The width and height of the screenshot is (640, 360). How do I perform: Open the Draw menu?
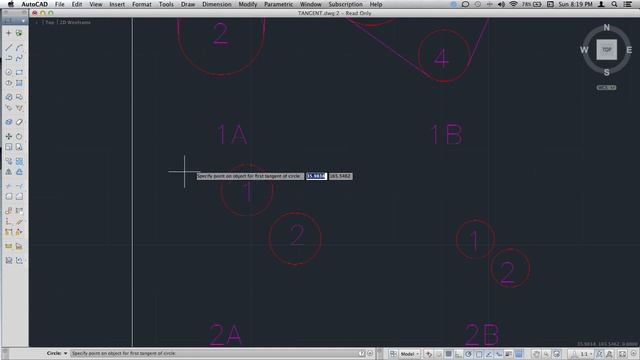point(188,4)
